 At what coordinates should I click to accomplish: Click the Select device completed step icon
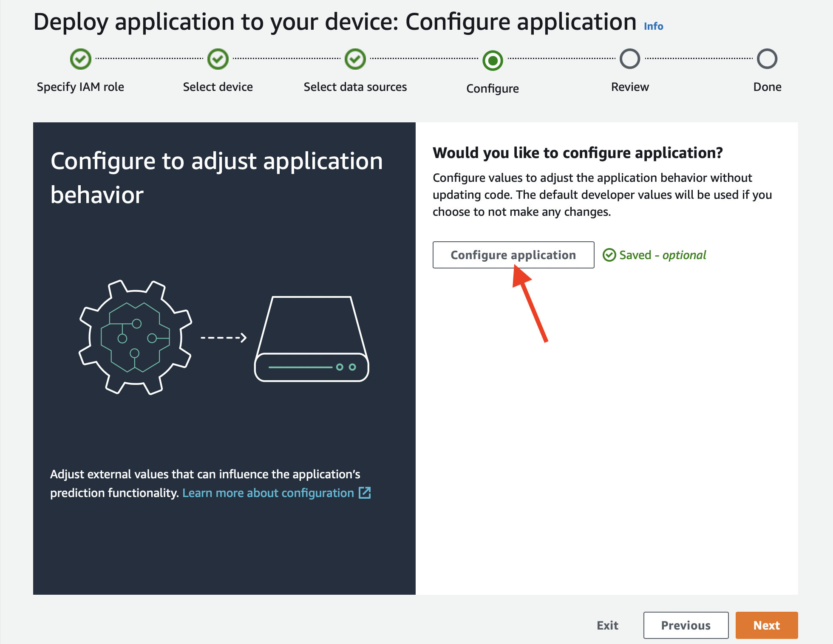point(218,59)
